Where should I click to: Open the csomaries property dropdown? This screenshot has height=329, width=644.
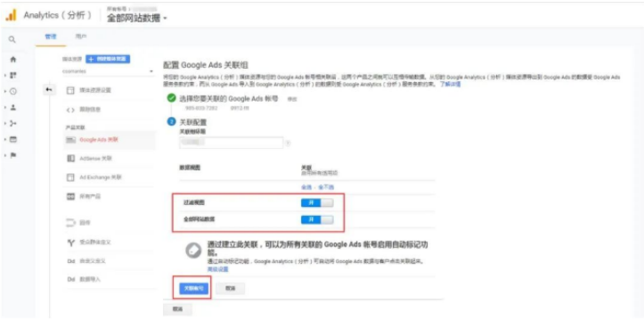coord(108,71)
